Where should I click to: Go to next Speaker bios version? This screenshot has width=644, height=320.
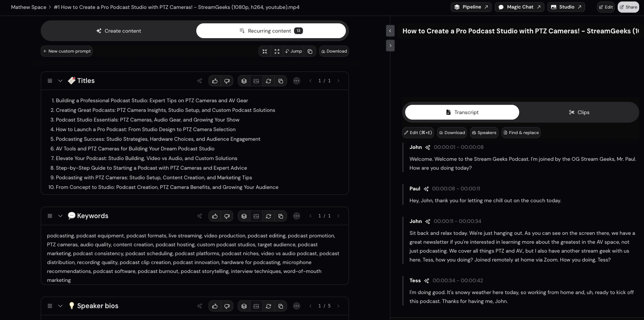click(338, 306)
